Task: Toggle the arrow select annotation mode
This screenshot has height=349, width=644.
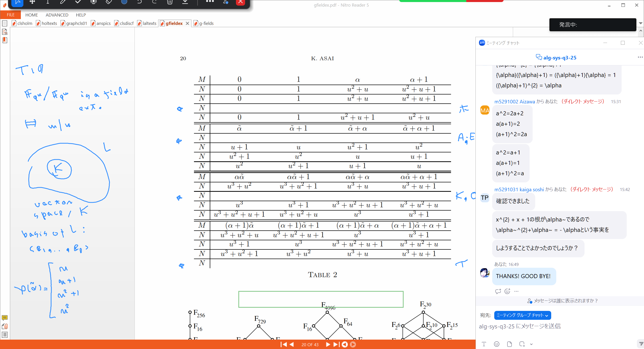Action: pos(18,2)
